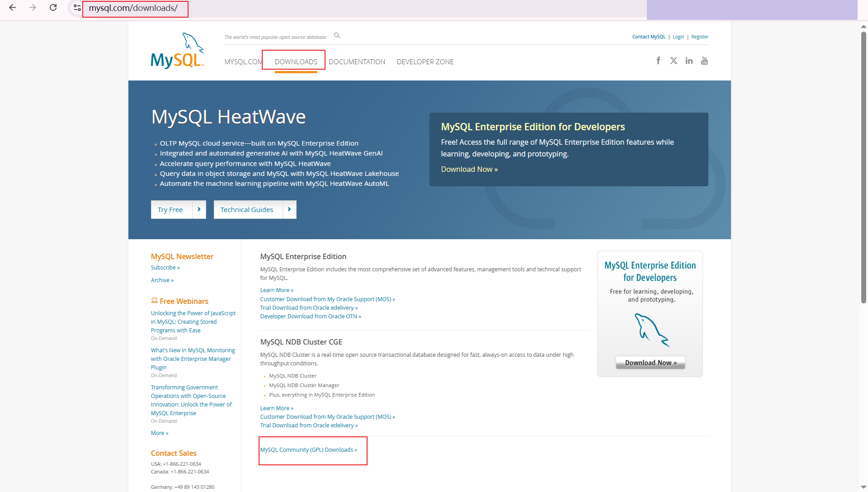Image resolution: width=868 pixels, height=492 pixels.
Task: Open MySQL's YouTube icon
Action: 704,61
